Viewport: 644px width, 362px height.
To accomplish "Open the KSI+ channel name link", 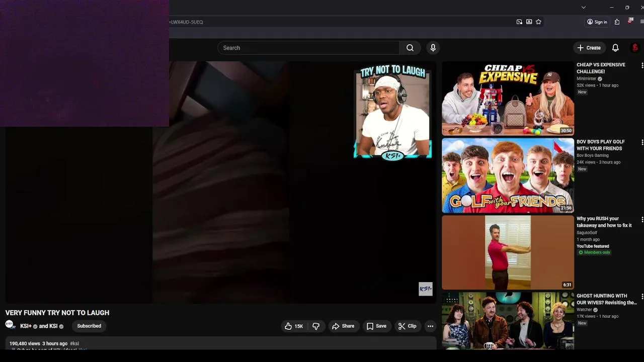I will pos(26,326).
